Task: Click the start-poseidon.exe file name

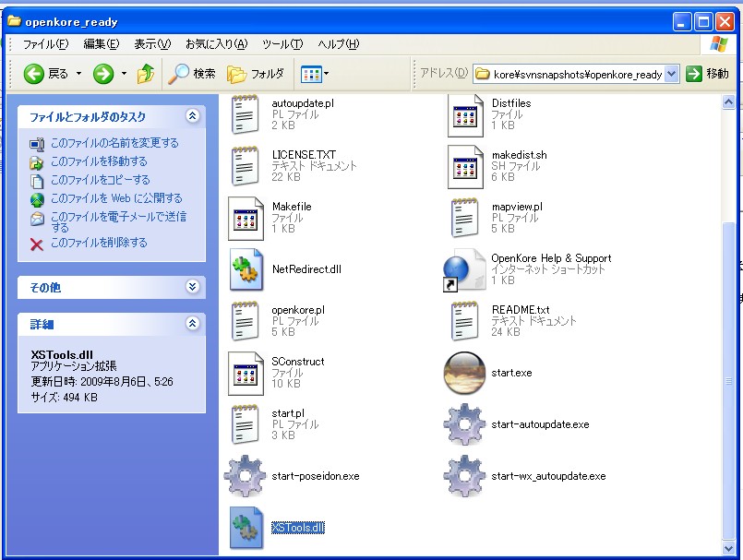Action: point(316,476)
